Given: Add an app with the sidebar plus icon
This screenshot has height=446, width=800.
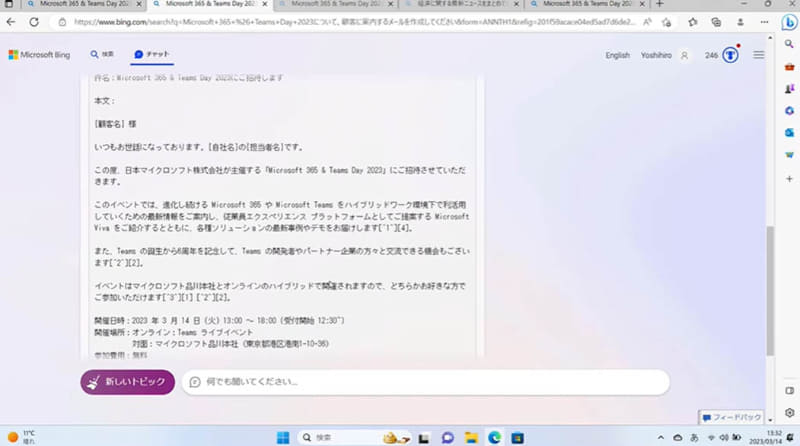Looking at the screenshot, I should click(789, 179).
